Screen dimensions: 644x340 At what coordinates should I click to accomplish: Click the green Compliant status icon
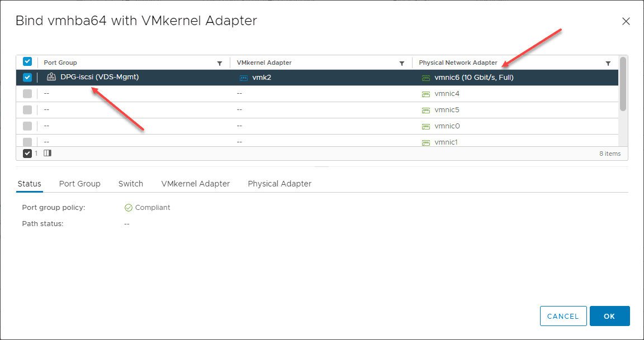(x=128, y=208)
